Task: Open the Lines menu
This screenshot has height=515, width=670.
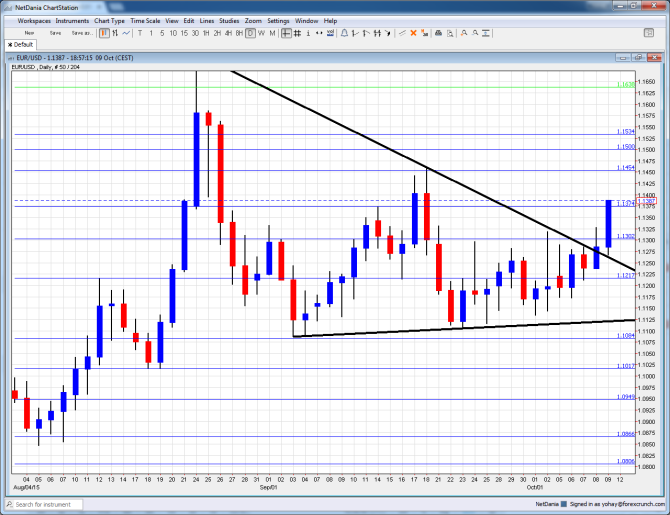Action: click(x=207, y=21)
